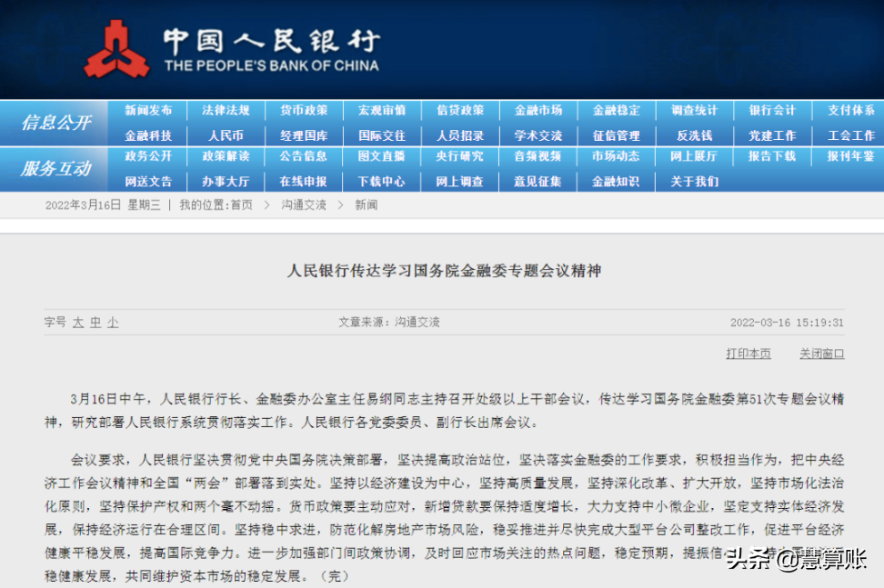Image resolution: width=884 pixels, height=588 pixels.
Task: Select 音频视频 menu item
Action: tap(538, 156)
